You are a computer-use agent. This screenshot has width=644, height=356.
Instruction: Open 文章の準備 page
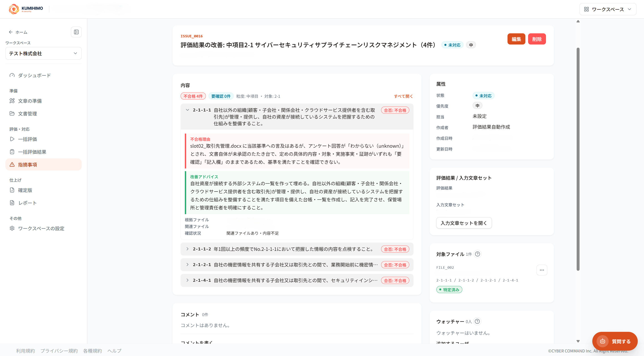click(43, 101)
